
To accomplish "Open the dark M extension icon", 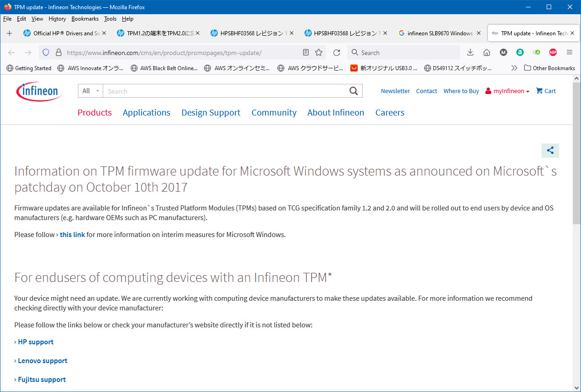I will pos(504,53).
